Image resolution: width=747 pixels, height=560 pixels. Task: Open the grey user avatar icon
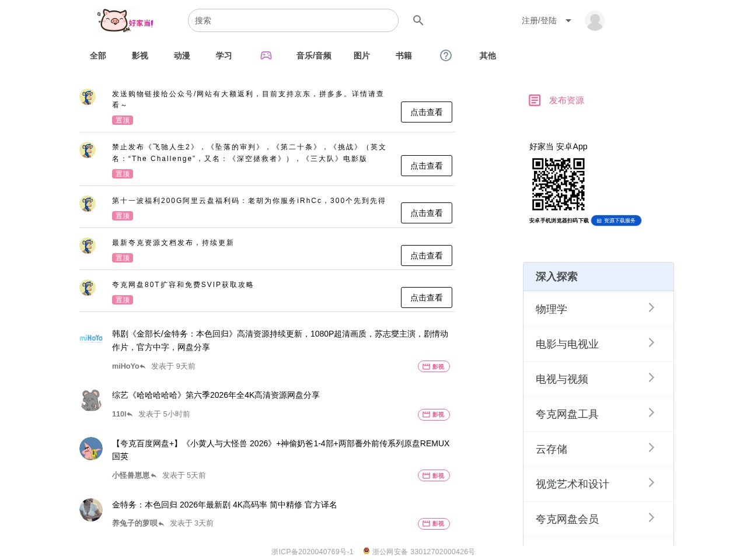(x=595, y=20)
